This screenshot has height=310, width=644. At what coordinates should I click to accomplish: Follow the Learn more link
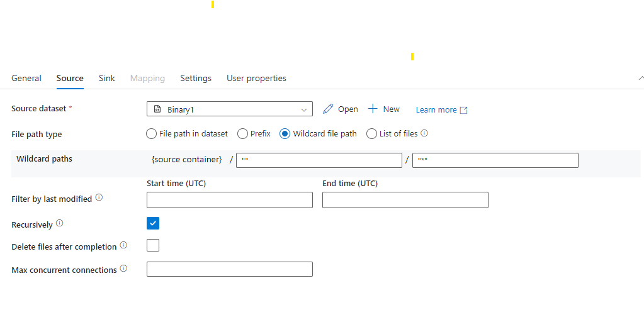[436, 110]
